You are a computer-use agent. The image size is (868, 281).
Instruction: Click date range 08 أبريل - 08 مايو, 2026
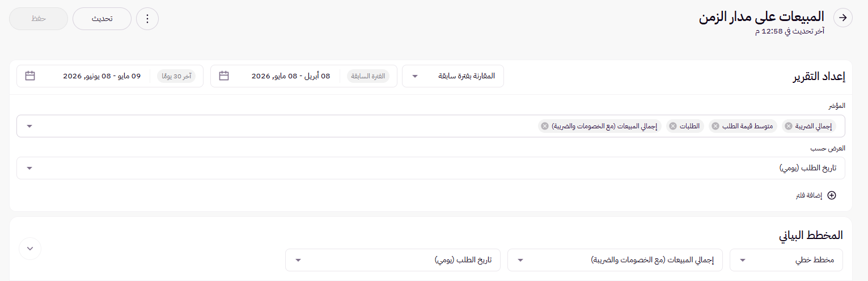pyautogui.click(x=291, y=76)
